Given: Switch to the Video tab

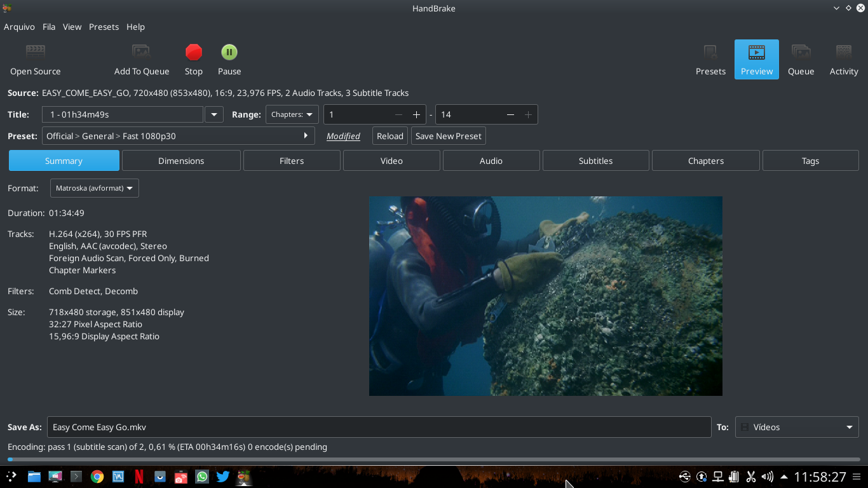Looking at the screenshot, I should tap(391, 161).
